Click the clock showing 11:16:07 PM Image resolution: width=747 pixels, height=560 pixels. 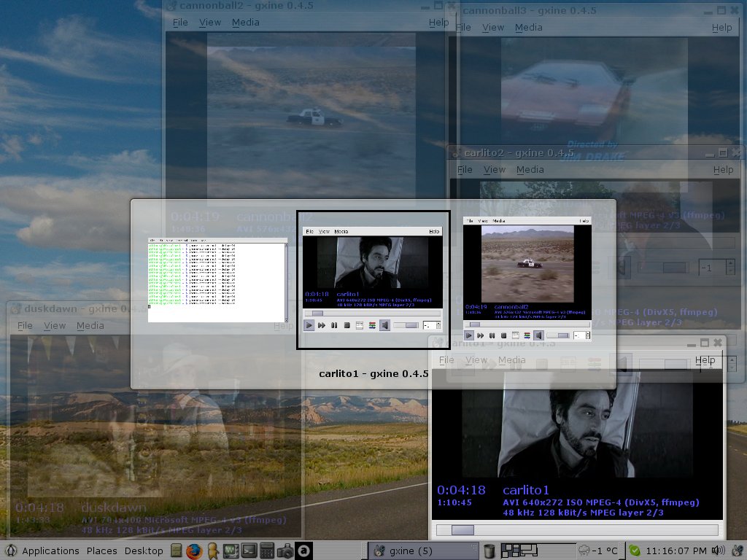[676, 551]
